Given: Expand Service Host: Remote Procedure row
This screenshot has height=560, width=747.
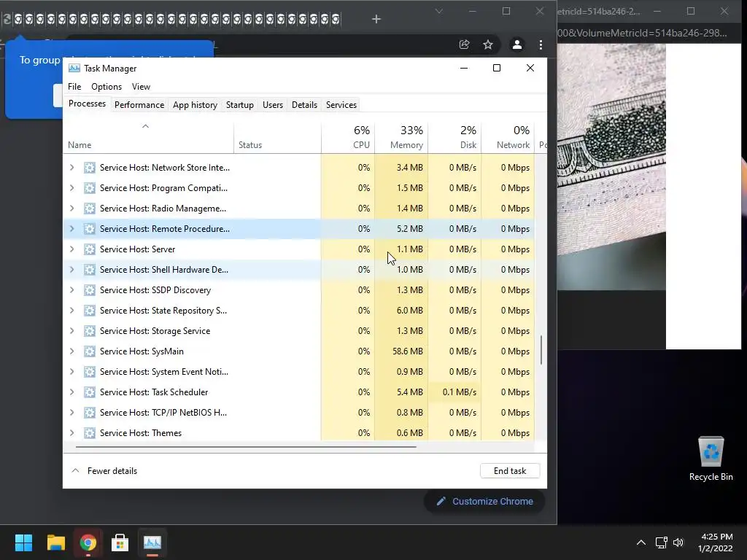Looking at the screenshot, I should [72, 228].
